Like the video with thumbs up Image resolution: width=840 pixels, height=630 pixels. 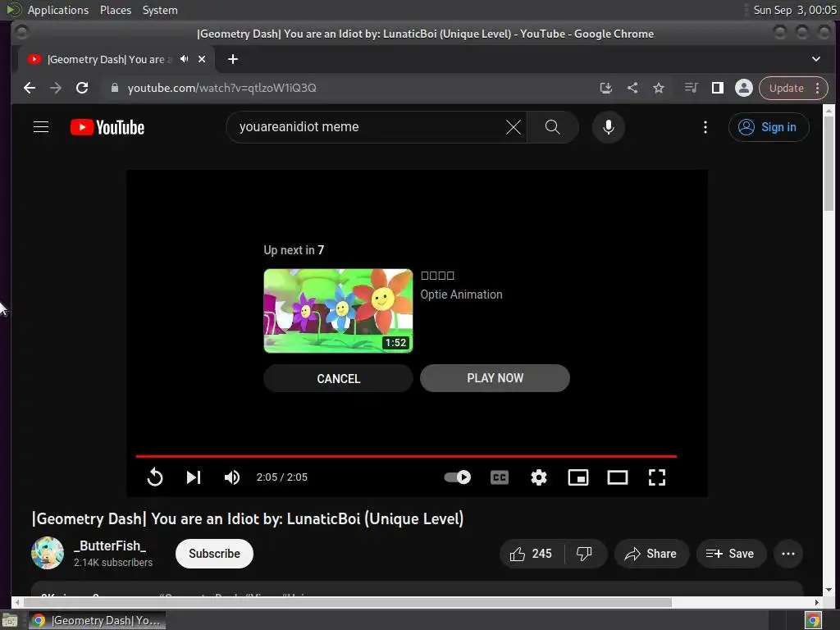point(531,554)
